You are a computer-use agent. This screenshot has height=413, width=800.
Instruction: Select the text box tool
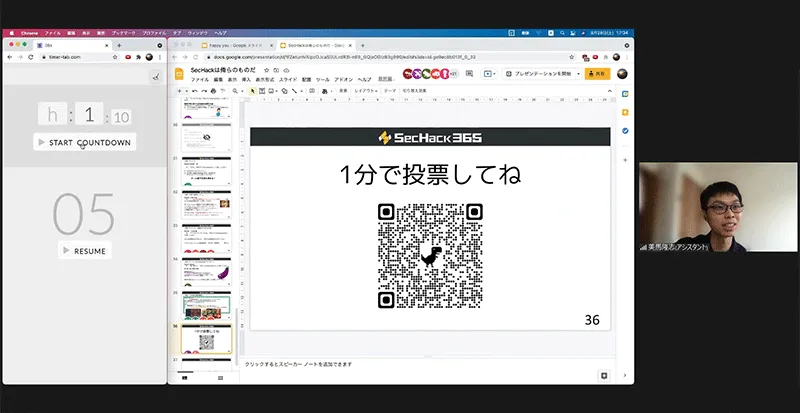coord(262,91)
